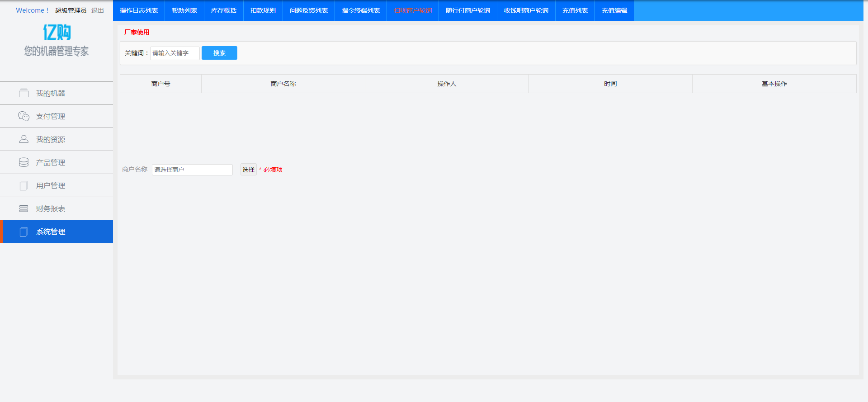Click the Product Management database icon
This screenshot has width=868, height=402.
tap(24, 162)
